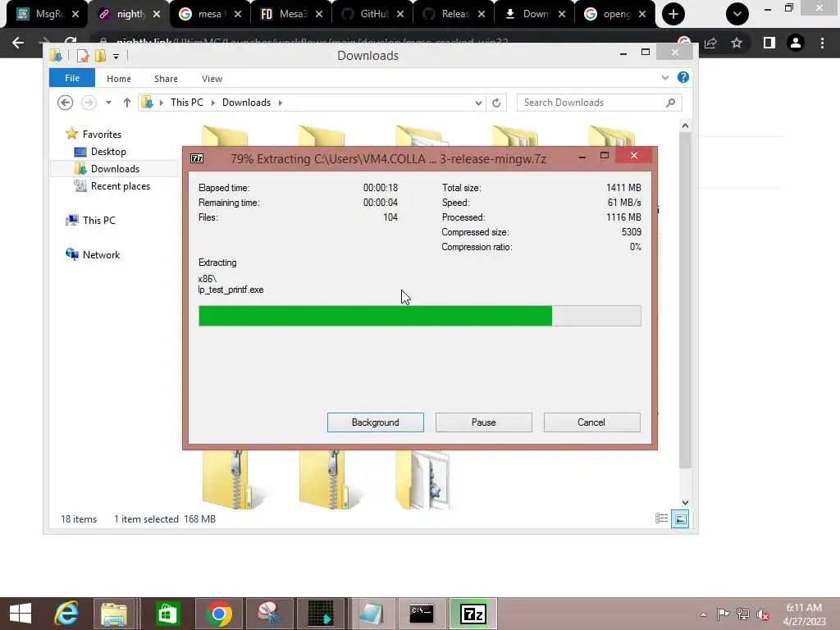Click Downloads in the address breadcrumb
Image resolution: width=840 pixels, height=630 pixels.
(x=246, y=103)
